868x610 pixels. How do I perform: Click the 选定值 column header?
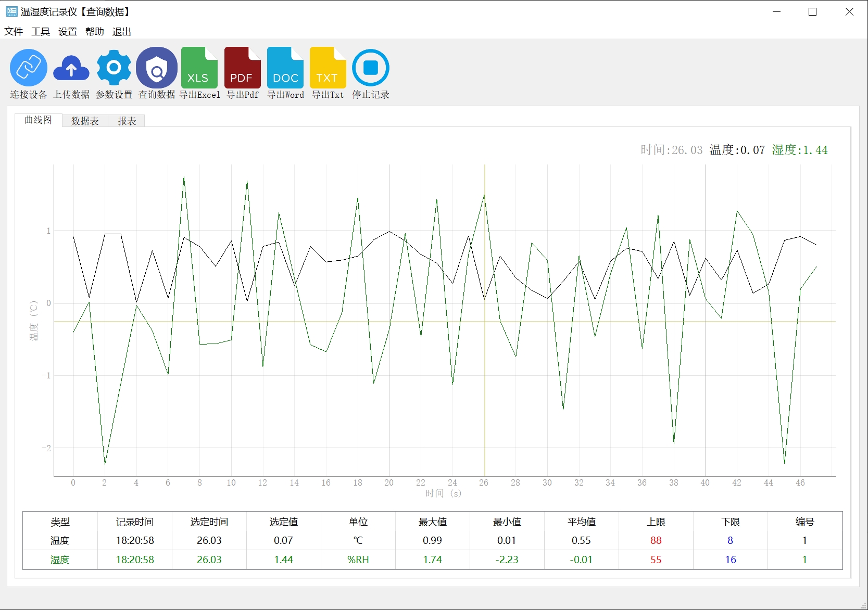coord(284,522)
